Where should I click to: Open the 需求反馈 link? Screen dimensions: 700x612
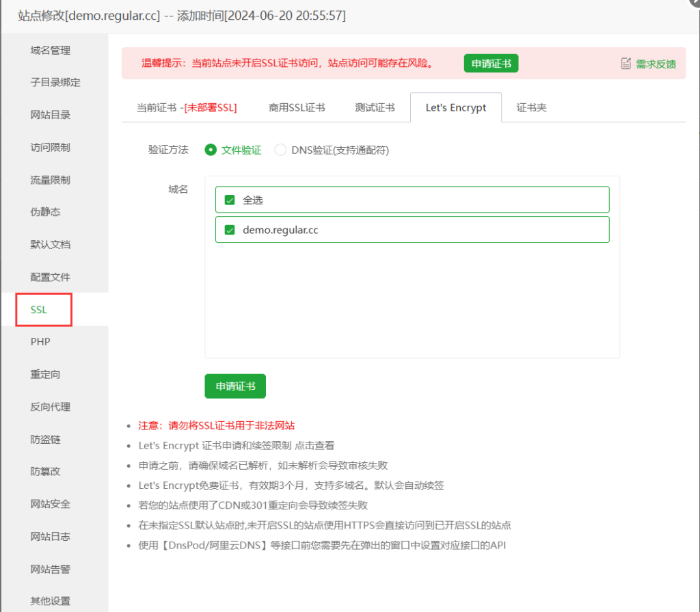pyautogui.click(x=656, y=64)
